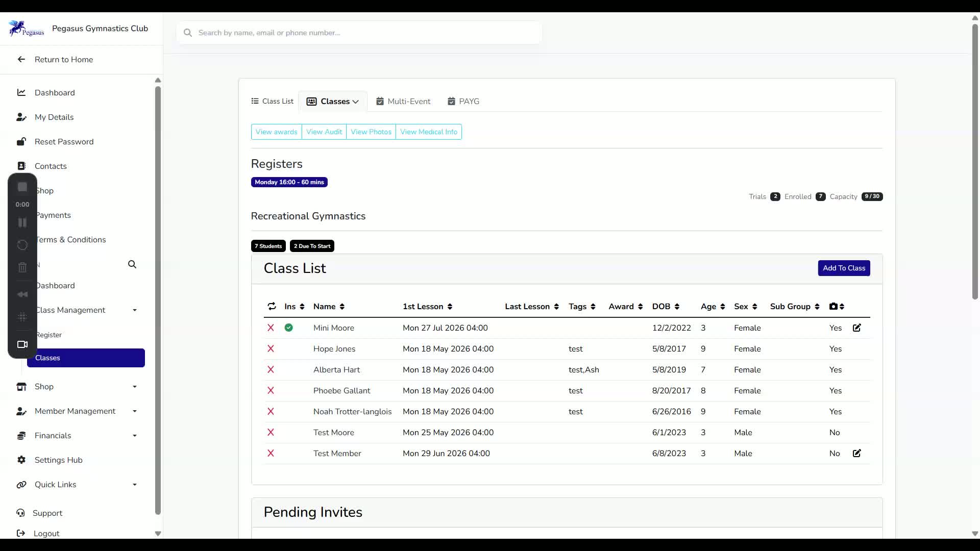Screen dimensions: 980x551
Task: Open the PAYG tab
Action: [x=463, y=102]
